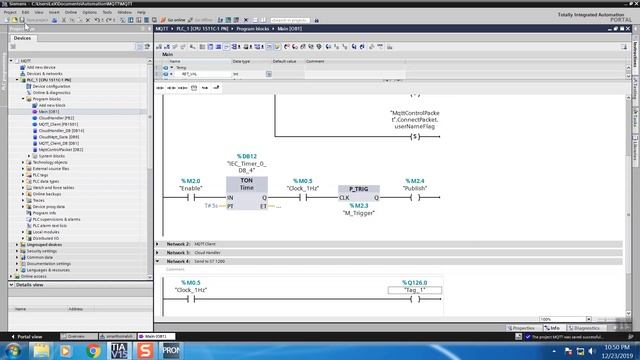640x360 pixels.
Task: Open the Online menu
Action: pos(71,13)
